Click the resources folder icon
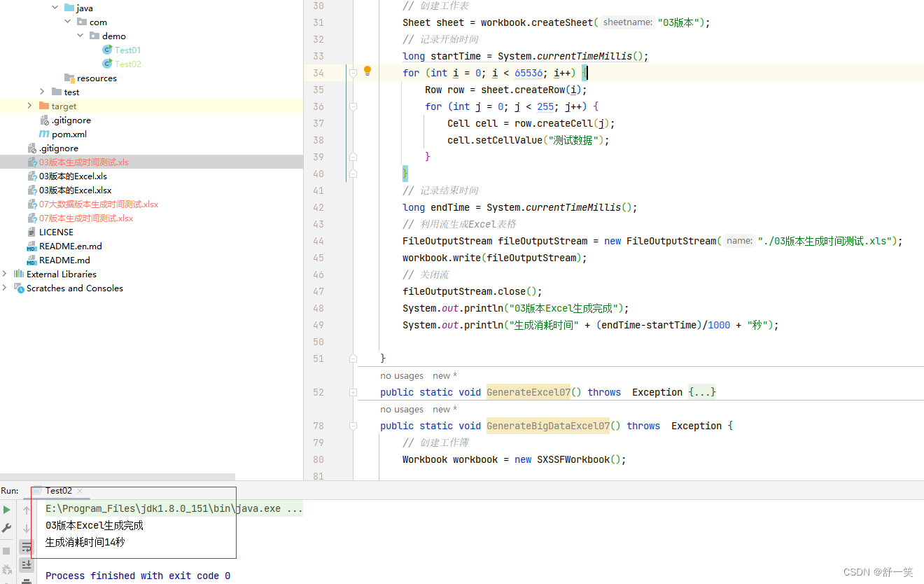The width and height of the screenshot is (924, 584). click(69, 78)
